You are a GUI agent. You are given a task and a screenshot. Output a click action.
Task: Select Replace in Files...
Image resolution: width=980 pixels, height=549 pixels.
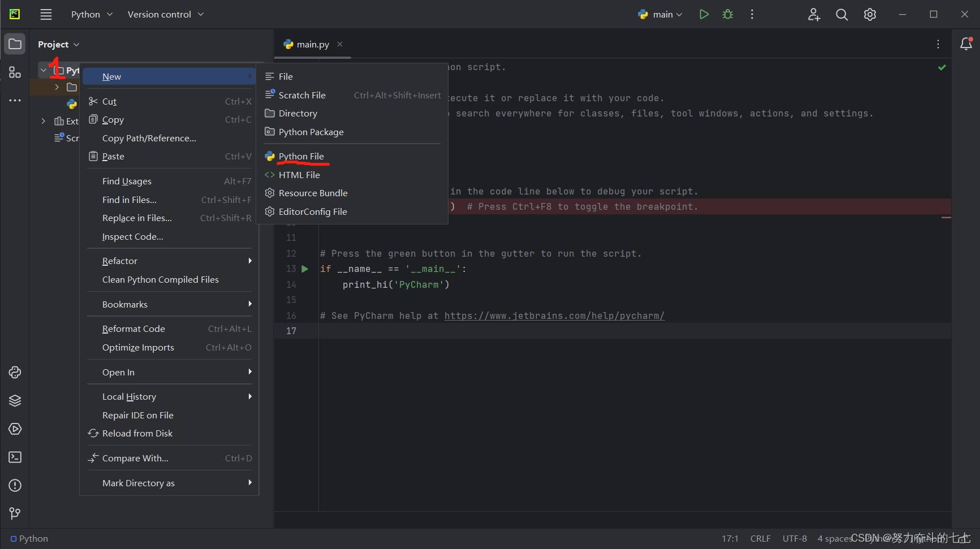pyautogui.click(x=170, y=218)
